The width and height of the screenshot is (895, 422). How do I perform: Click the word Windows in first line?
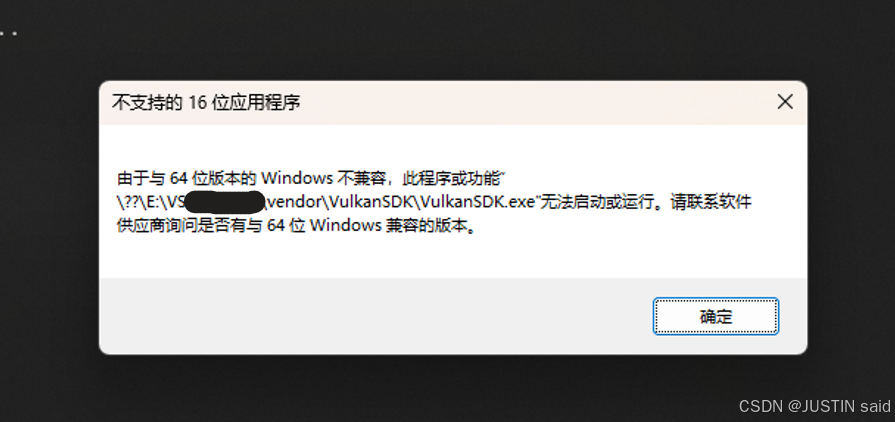tap(297, 178)
